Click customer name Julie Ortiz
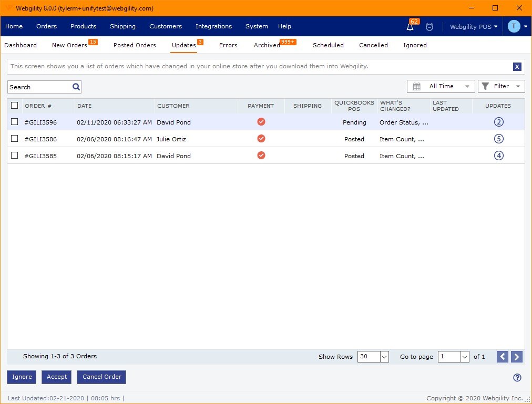The image size is (532, 404). [171, 139]
